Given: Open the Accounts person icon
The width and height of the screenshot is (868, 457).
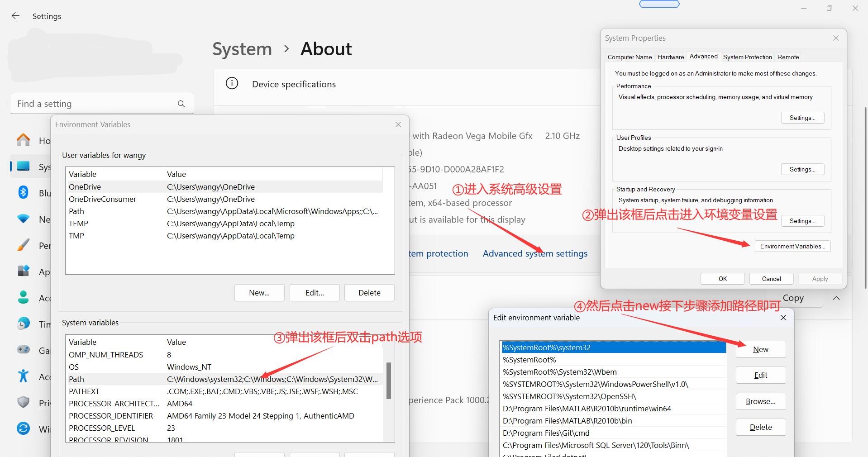Looking at the screenshot, I should [x=23, y=298].
